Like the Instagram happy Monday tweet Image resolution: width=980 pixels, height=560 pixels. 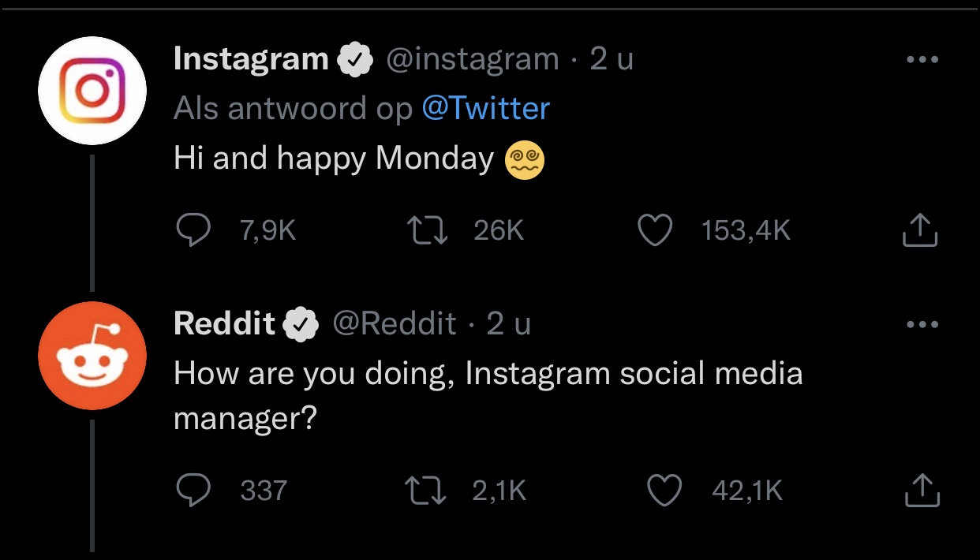coord(655,230)
